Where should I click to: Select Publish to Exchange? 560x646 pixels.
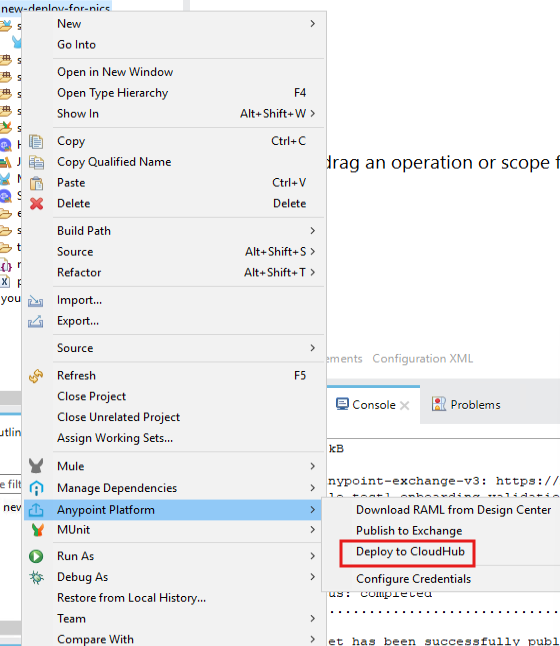(409, 531)
